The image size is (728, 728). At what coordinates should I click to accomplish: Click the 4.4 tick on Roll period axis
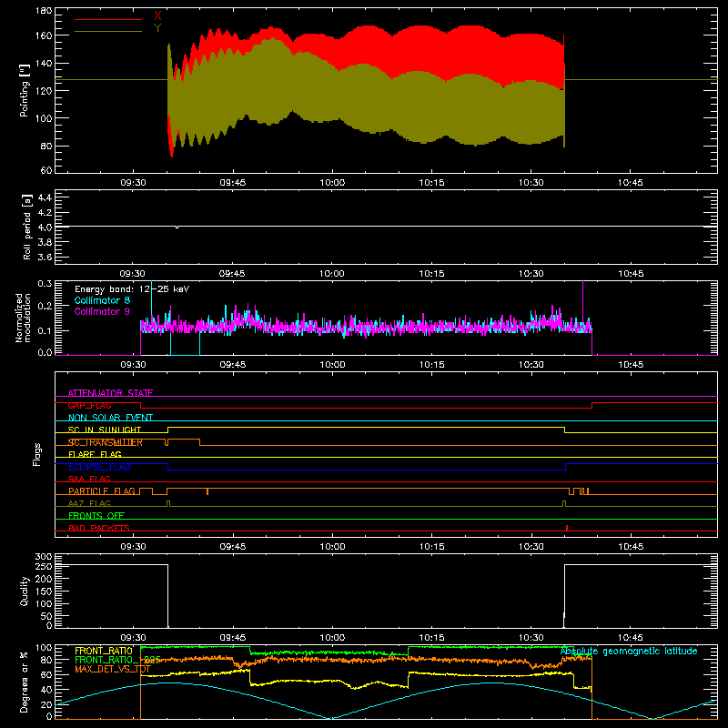click(x=45, y=197)
